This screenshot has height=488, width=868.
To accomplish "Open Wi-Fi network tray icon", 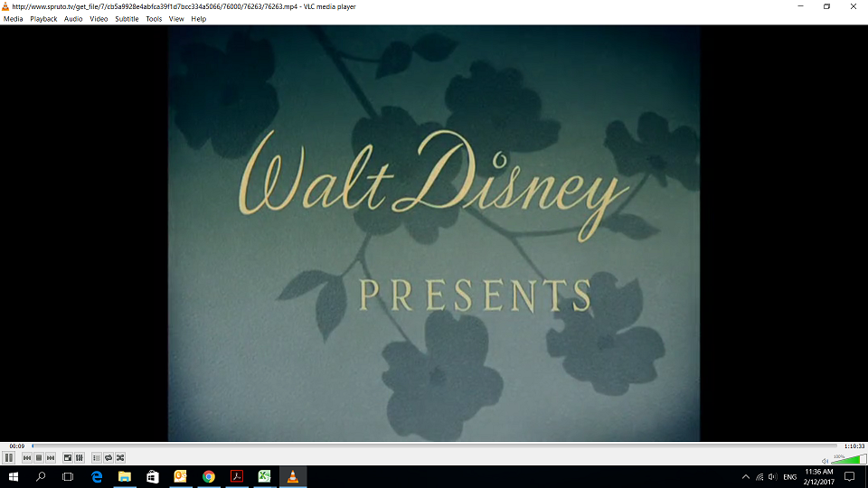I will coord(759,476).
